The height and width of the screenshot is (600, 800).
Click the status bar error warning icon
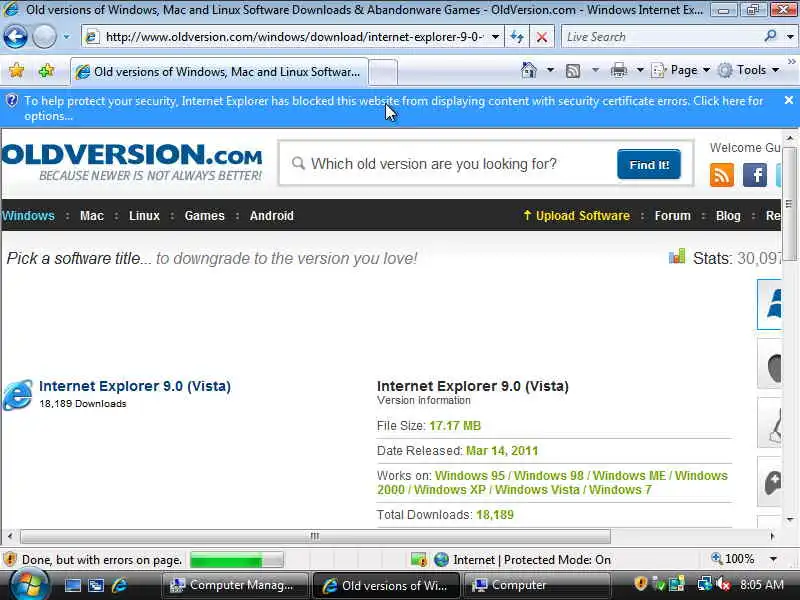[10, 560]
